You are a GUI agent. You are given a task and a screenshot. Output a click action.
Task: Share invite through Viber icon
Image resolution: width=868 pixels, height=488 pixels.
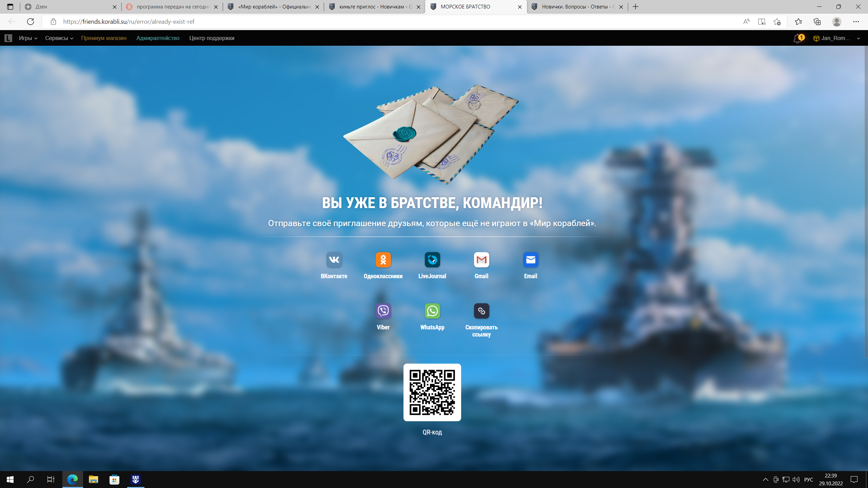[x=383, y=311]
